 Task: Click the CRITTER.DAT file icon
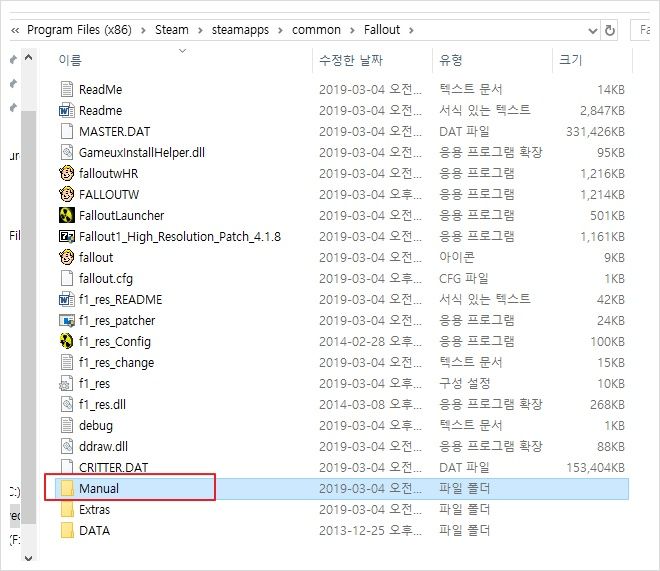(67, 466)
